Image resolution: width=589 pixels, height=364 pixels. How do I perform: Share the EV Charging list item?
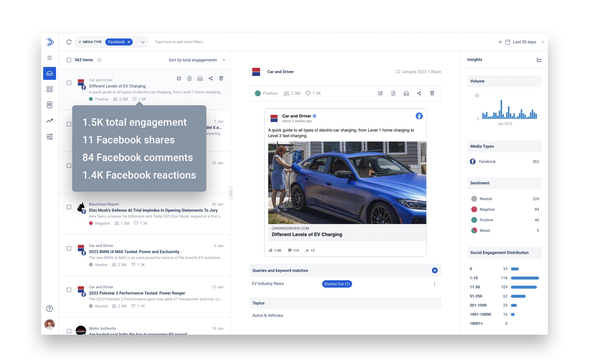click(x=210, y=78)
